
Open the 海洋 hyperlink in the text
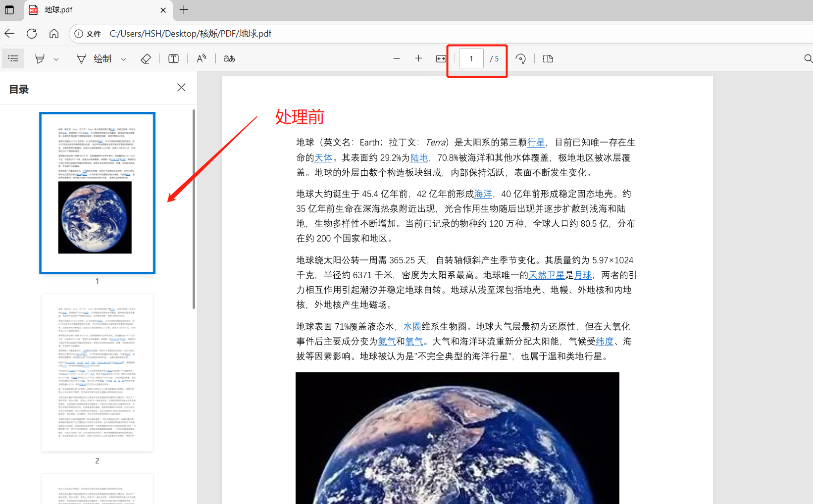(x=482, y=194)
